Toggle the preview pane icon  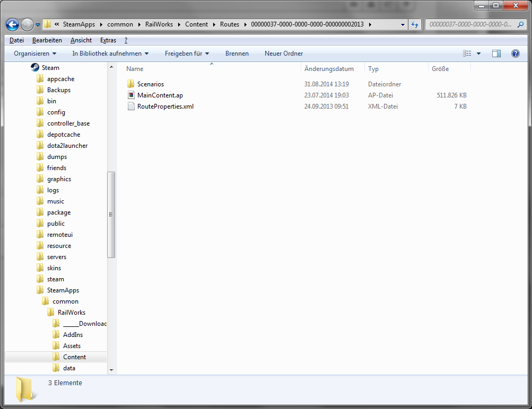pyautogui.click(x=496, y=54)
